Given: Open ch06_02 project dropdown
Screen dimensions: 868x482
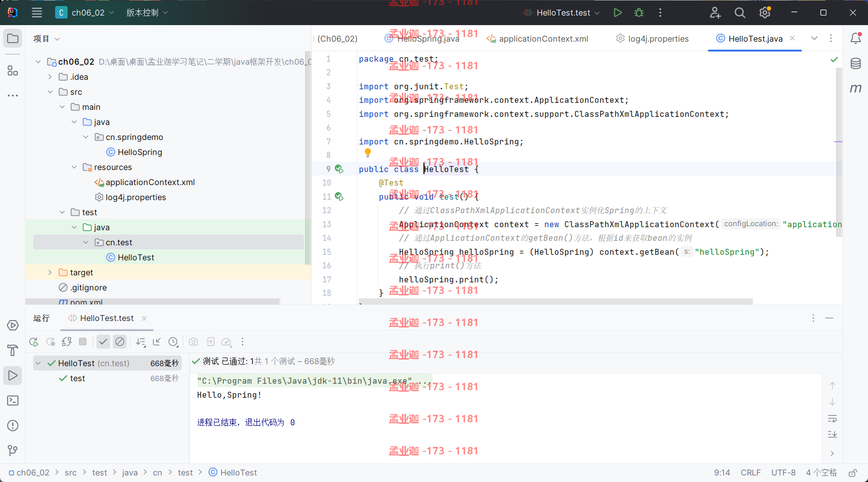Looking at the screenshot, I should [x=85, y=13].
